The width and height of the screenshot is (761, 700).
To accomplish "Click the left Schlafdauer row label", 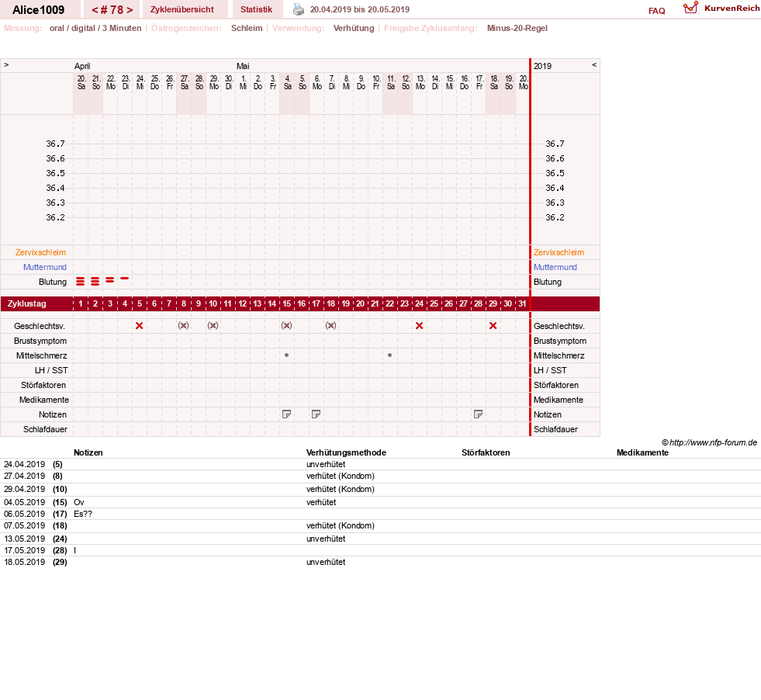I will click(45, 429).
